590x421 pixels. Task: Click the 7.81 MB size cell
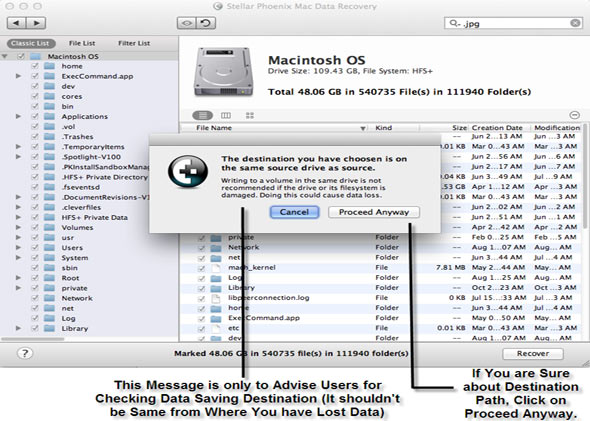pyautogui.click(x=451, y=267)
